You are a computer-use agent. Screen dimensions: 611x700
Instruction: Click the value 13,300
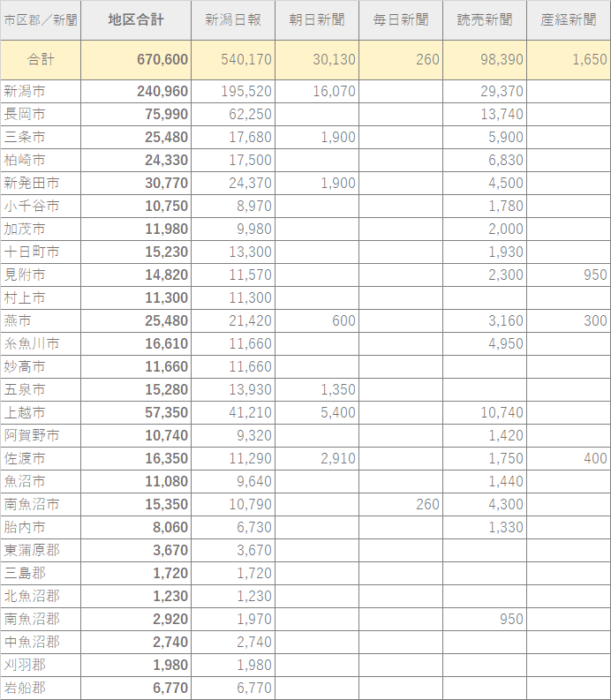pyautogui.click(x=250, y=252)
